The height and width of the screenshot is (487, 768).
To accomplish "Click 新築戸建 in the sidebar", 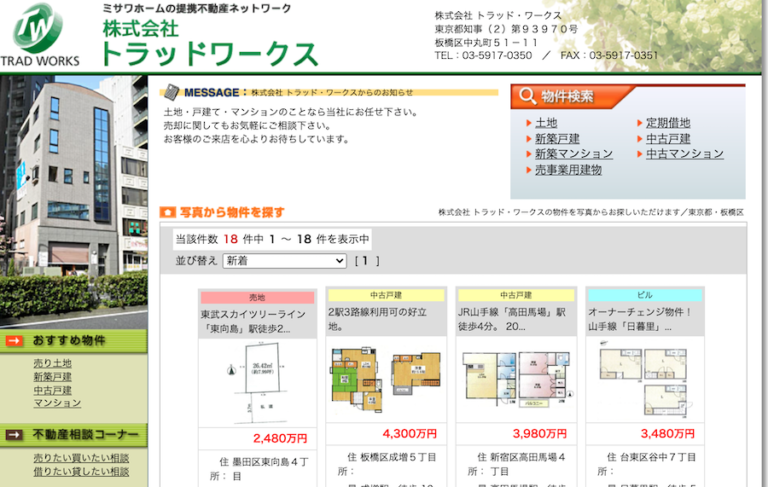I will point(52,377).
